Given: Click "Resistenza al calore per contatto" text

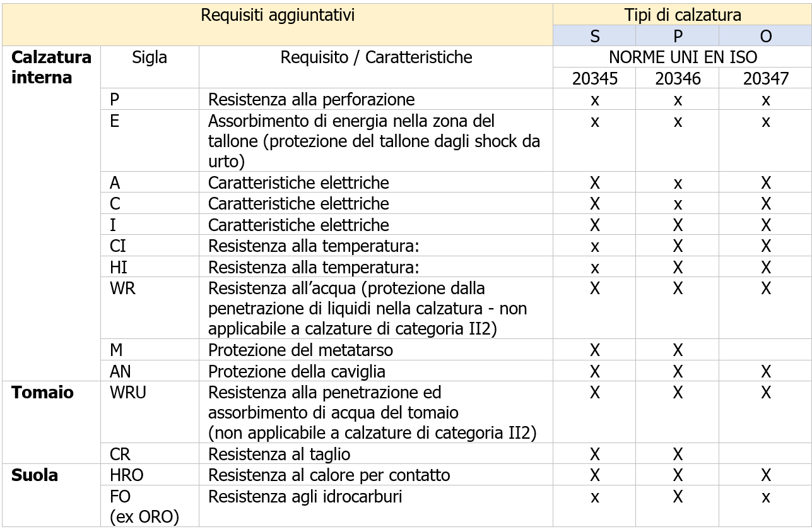Looking at the screenshot, I should coord(329,475).
